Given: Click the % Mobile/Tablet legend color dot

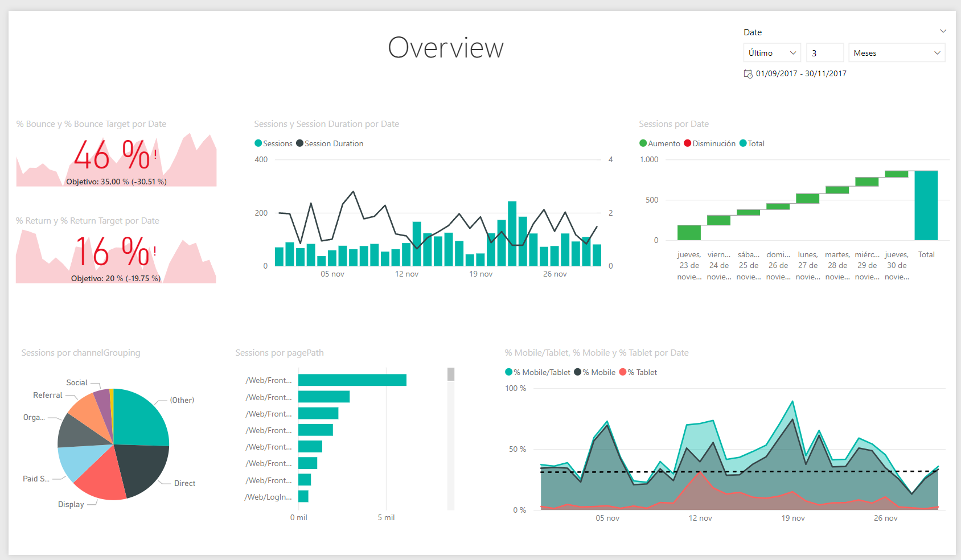Looking at the screenshot, I should click(509, 372).
